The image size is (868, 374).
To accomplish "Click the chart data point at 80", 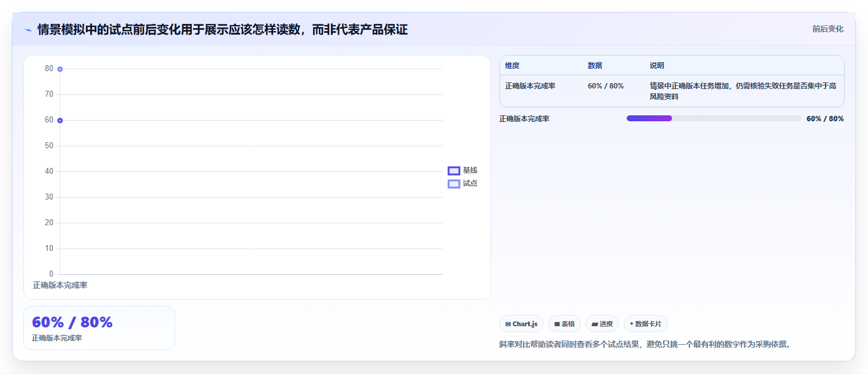I will [x=60, y=69].
